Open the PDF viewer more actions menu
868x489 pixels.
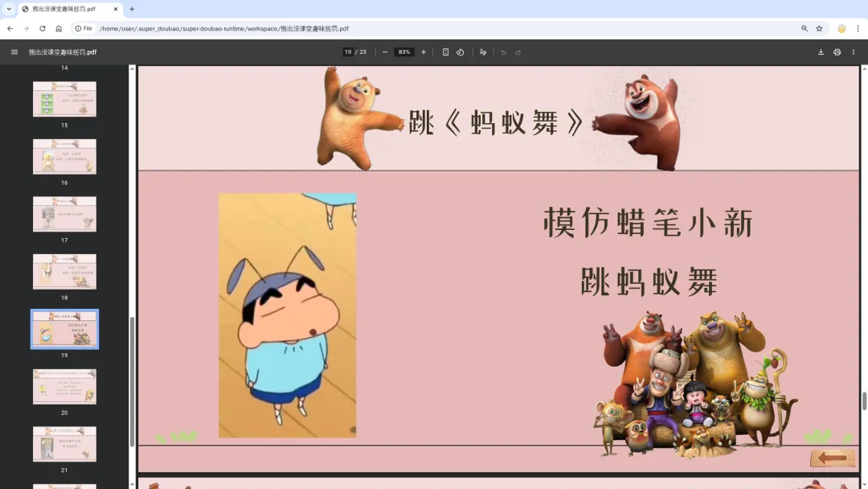point(854,52)
